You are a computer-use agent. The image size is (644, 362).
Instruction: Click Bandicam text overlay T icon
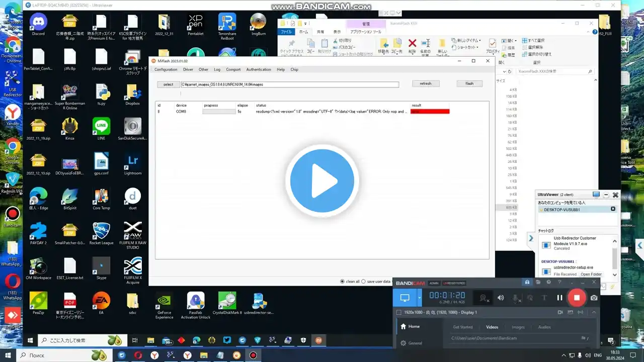point(544,298)
